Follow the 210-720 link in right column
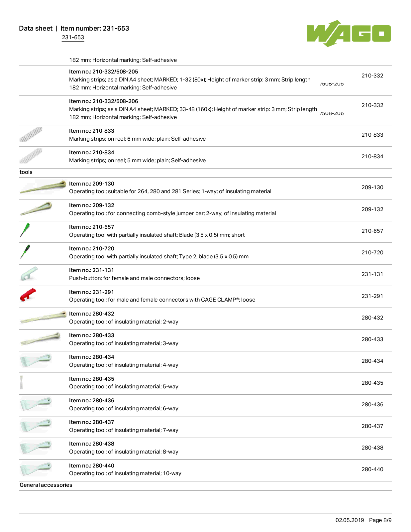This screenshot has height=532, width=411. pos(372,252)
